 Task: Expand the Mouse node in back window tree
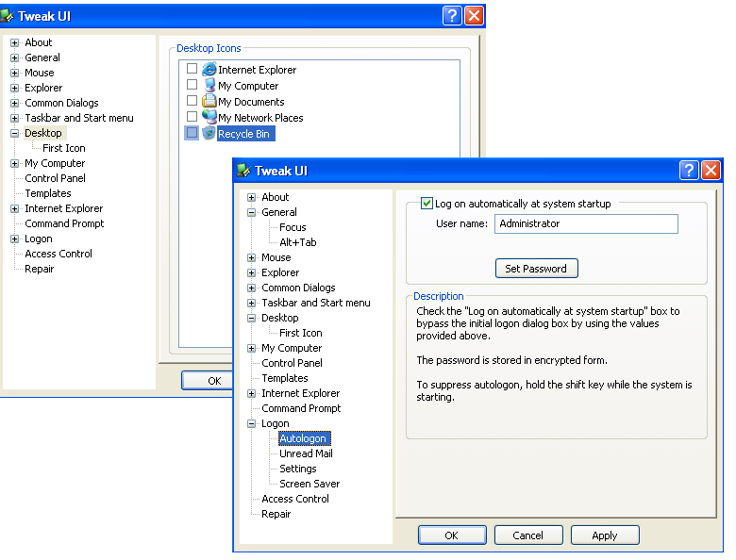(x=14, y=73)
